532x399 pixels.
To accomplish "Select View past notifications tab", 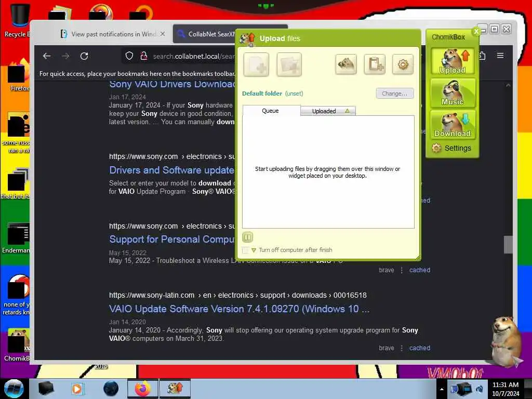I will coord(109,34).
